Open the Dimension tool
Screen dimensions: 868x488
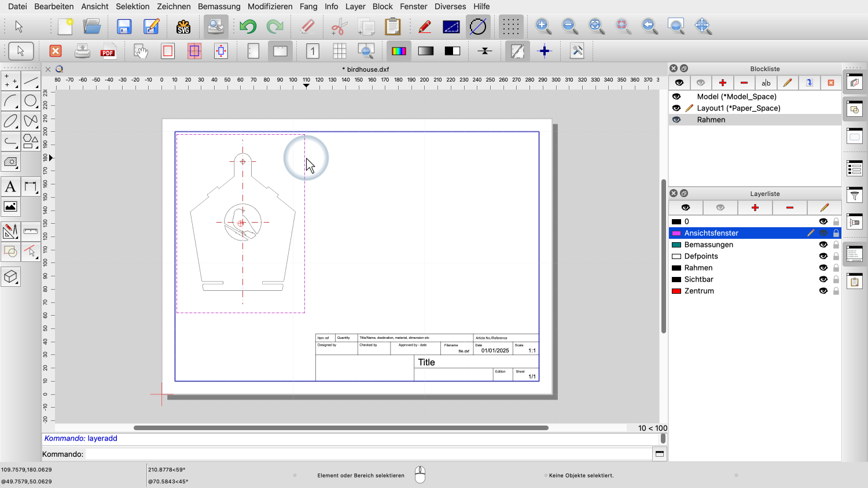tap(31, 186)
